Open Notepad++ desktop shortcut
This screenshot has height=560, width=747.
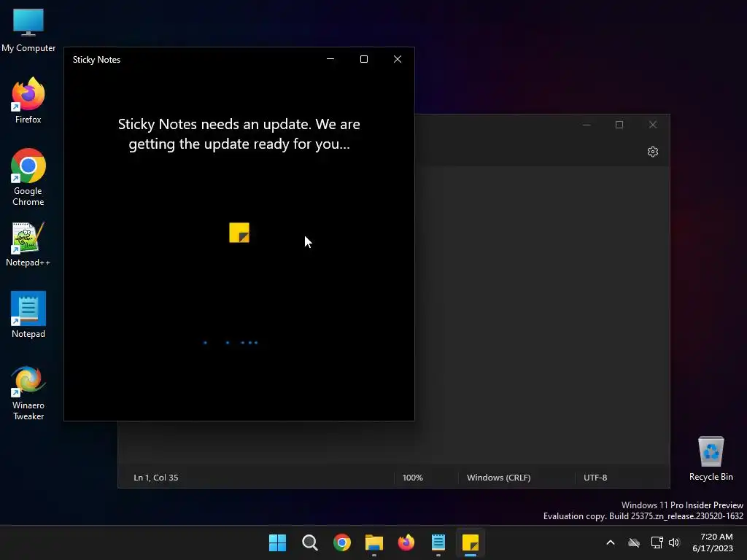(28, 244)
